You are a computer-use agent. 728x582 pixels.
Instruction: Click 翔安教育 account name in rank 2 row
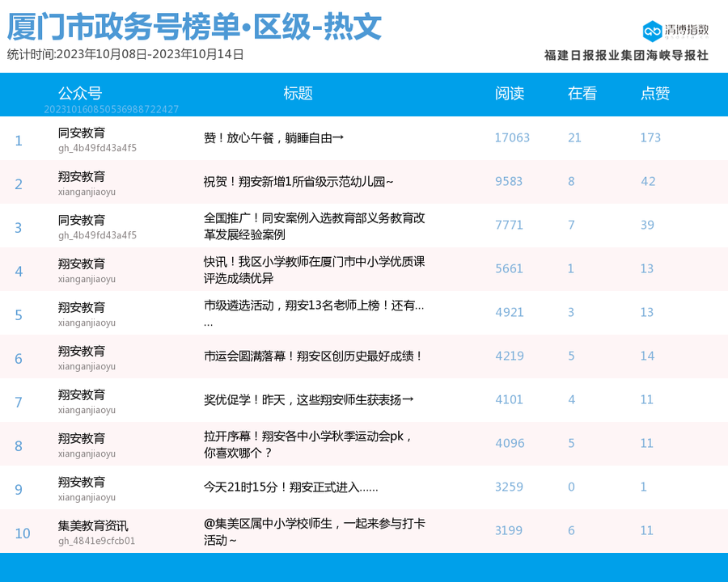(x=82, y=177)
